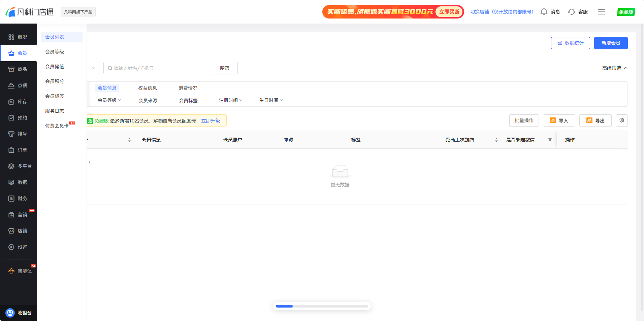Screen dimensions: 644x321
Task: Open the 会员 sidebar section
Action: pos(19,53)
